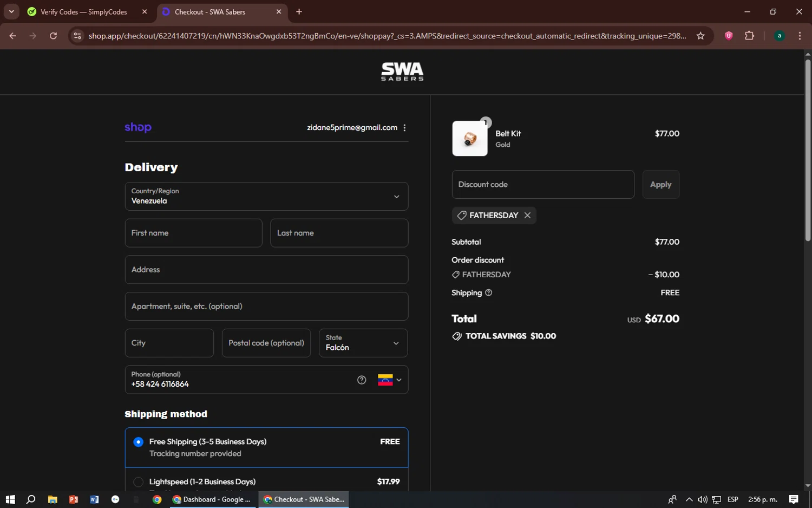Screen dimensions: 812x508
Task: Switch to Verify Codes — SimplyCodes tab
Action: click(84, 12)
